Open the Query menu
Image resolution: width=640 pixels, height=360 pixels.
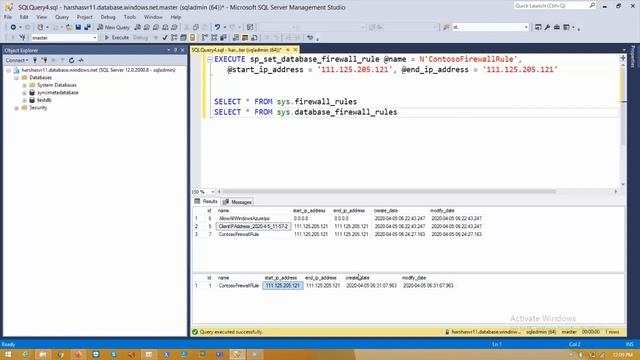[62, 17]
